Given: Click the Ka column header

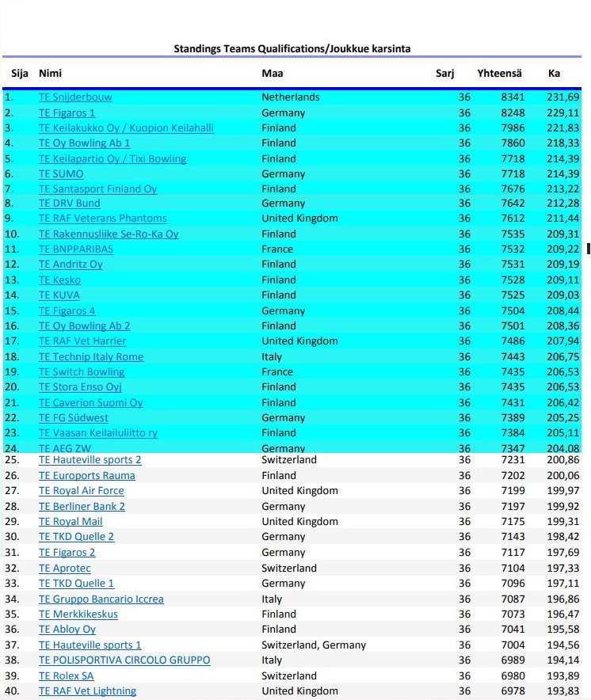Looking at the screenshot, I should point(554,74).
